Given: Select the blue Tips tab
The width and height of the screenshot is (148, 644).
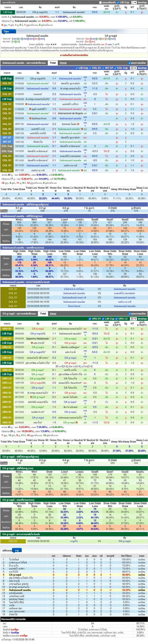Looking at the screenshot, I should tap(6, 32).
